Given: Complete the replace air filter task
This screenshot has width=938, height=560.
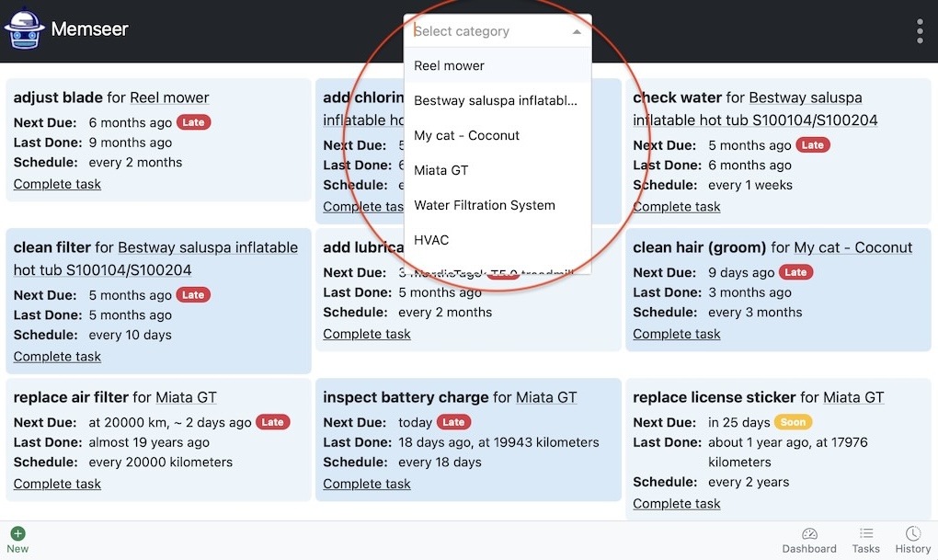Looking at the screenshot, I should pyautogui.click(x=57, y=484).
